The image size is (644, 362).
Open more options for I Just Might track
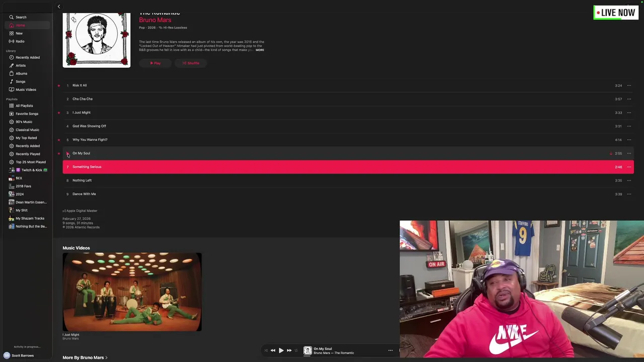(629, 113)
